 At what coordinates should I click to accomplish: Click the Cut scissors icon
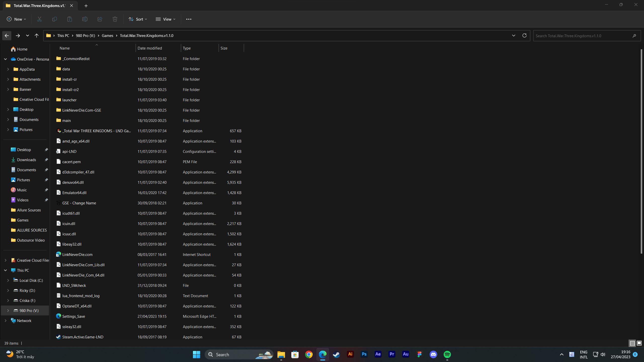[x=39, y=19]
